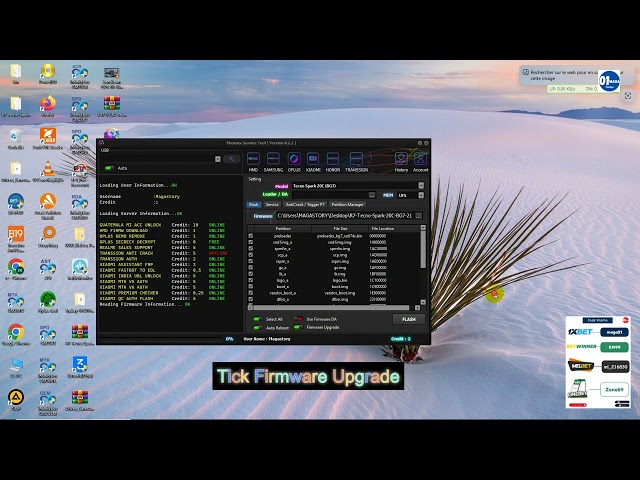Viewport: 640px width, 480px height.
Task: Uncheck the logo_a partition checkbox
Action: coord(251,280)
